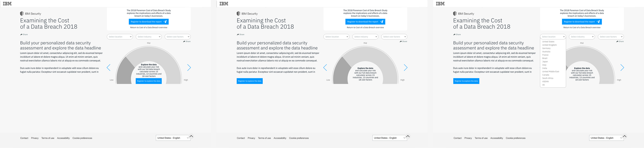Choose Japan from the location list
The image size is (644, 148).
(x=545, y=61)
